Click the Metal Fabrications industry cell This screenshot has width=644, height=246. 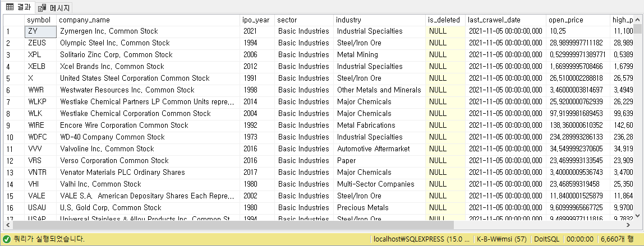click(x=379, y=125)
